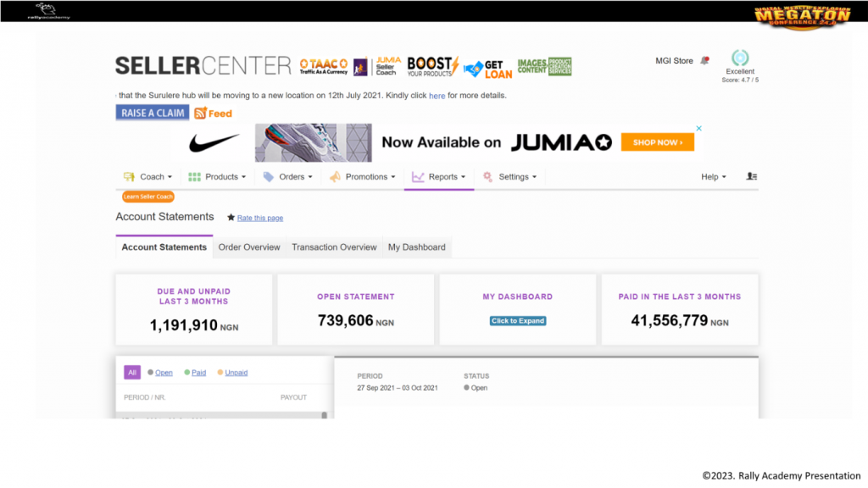Click the Click to Expand dashboard button

[518, 321]
